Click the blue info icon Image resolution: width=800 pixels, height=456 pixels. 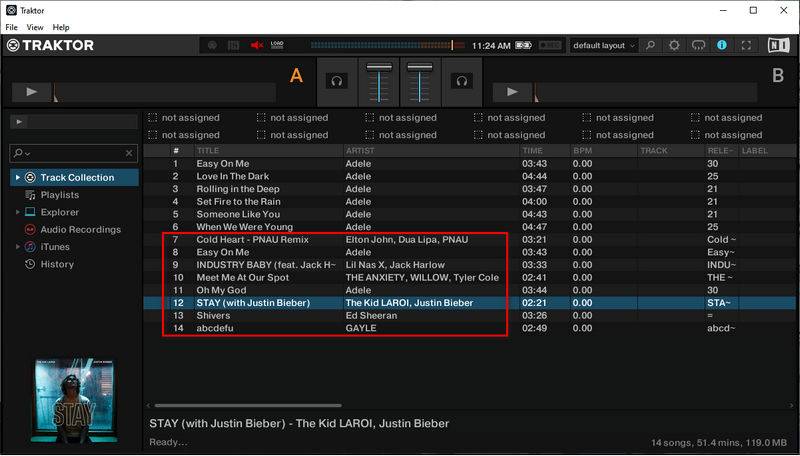coord(721,45)
